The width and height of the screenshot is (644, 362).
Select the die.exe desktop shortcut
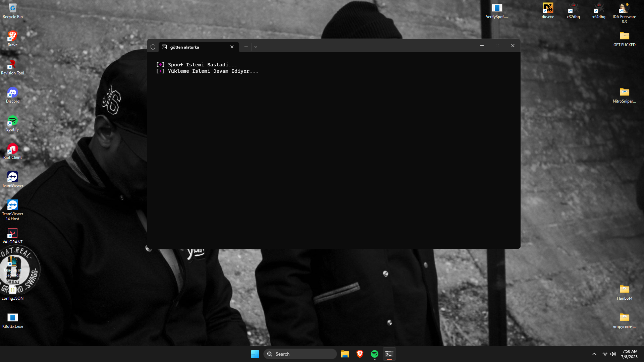(x=548, y=11)
